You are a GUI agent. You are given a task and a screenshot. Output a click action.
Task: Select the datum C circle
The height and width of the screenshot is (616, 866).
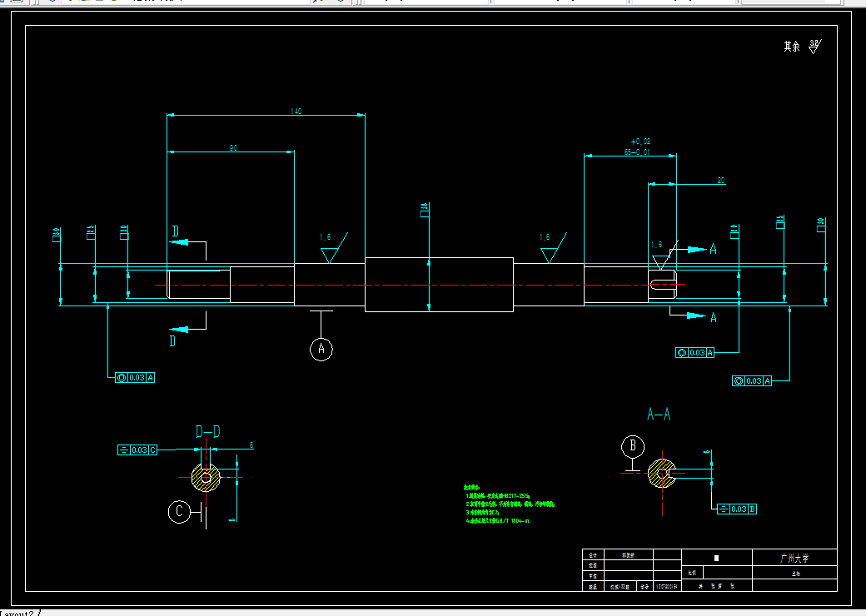(179, 512)
